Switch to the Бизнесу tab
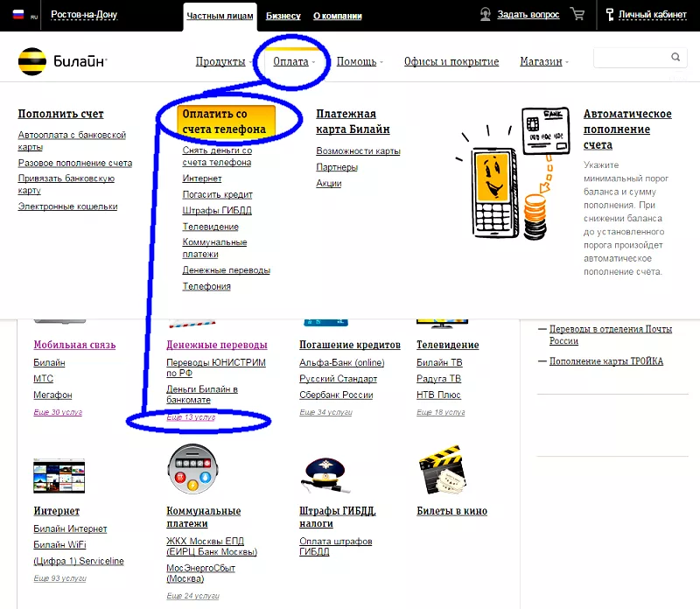This screenshot has width=700, height=609. (283, 16)
